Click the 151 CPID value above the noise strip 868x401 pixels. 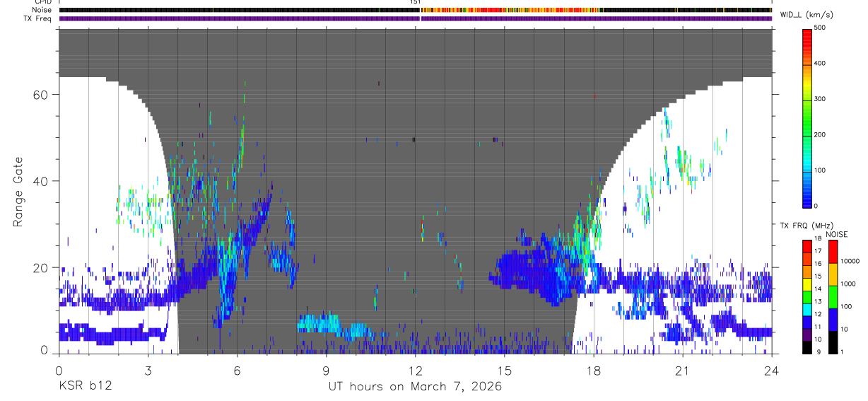click(x=415, y=2)
